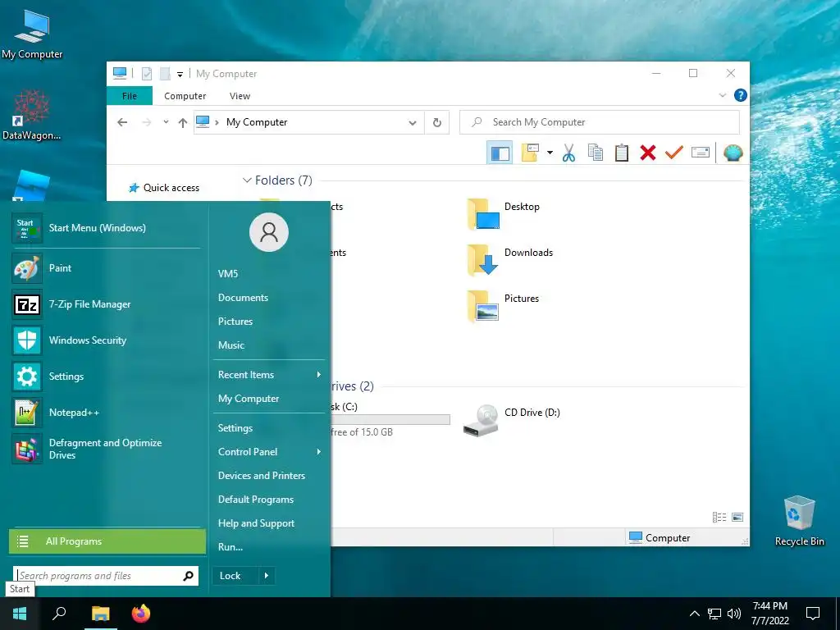This screenshot has width=840, height=630.
Task: Open the Help question mark icon
Action: (741, 95)
